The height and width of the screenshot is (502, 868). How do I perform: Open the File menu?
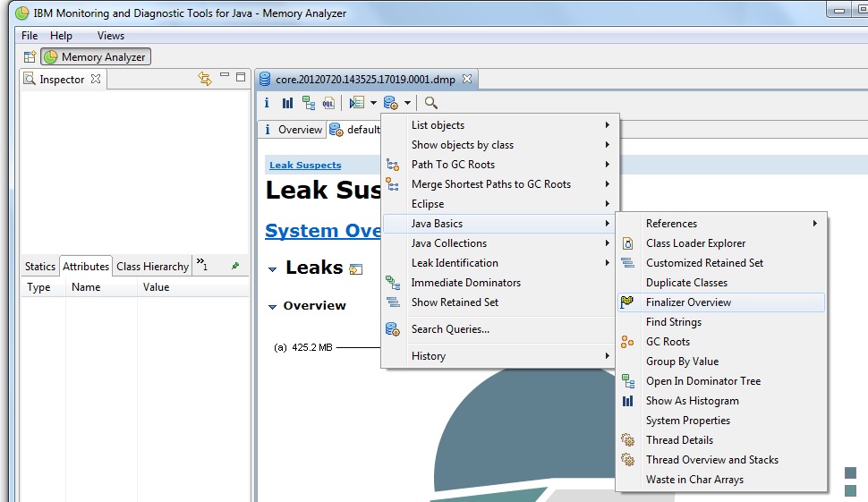tap(30, 36)
